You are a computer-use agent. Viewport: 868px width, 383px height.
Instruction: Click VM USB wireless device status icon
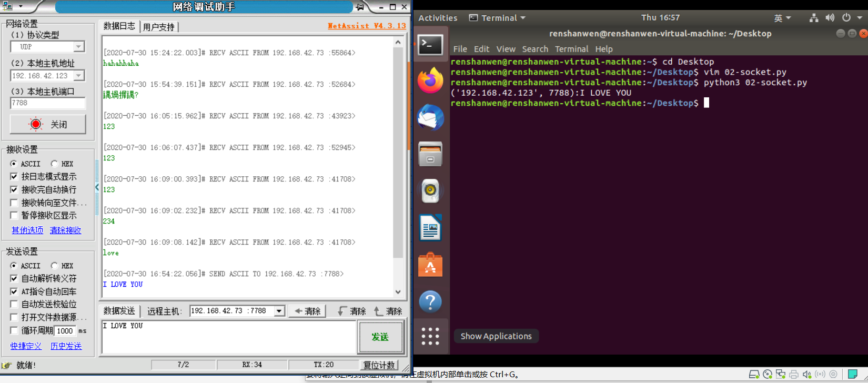click(820, 375)
